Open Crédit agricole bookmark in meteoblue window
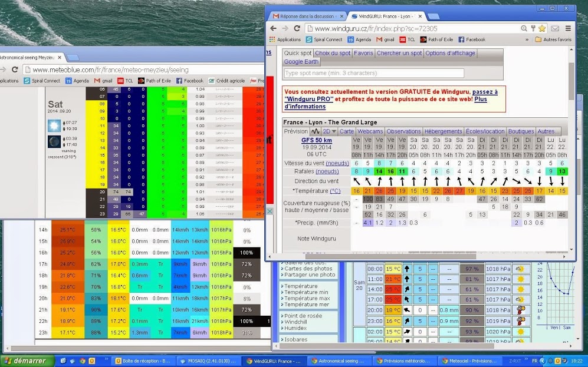The height and width of the screenshot is (367, 588). click(x=226, y=81)
